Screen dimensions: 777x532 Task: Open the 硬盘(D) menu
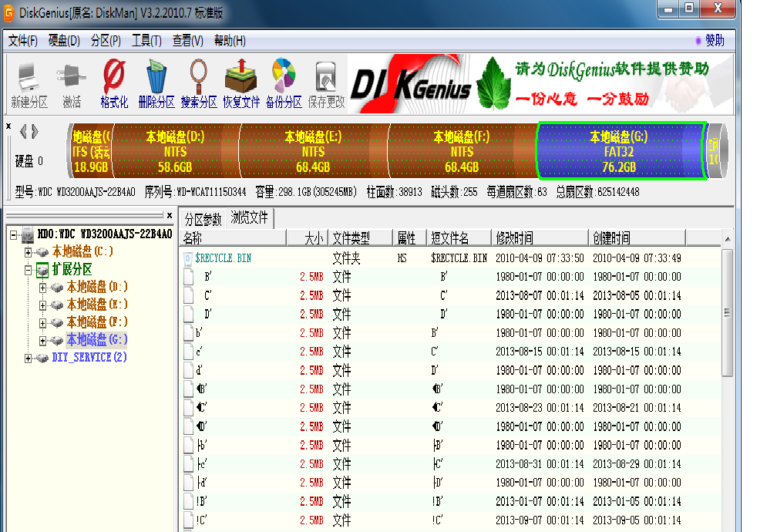[64, 41]
